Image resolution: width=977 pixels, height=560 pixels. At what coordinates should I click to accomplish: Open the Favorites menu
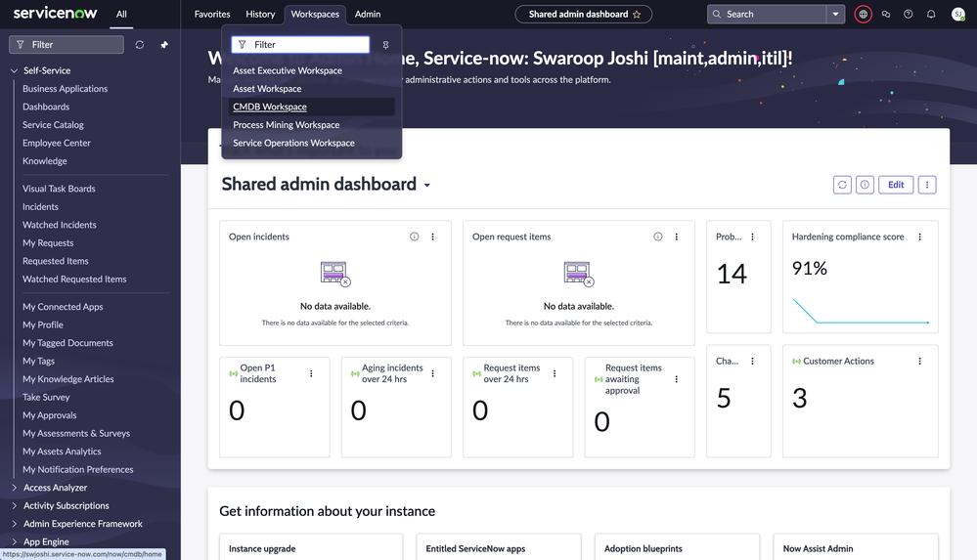click(212, 14)
